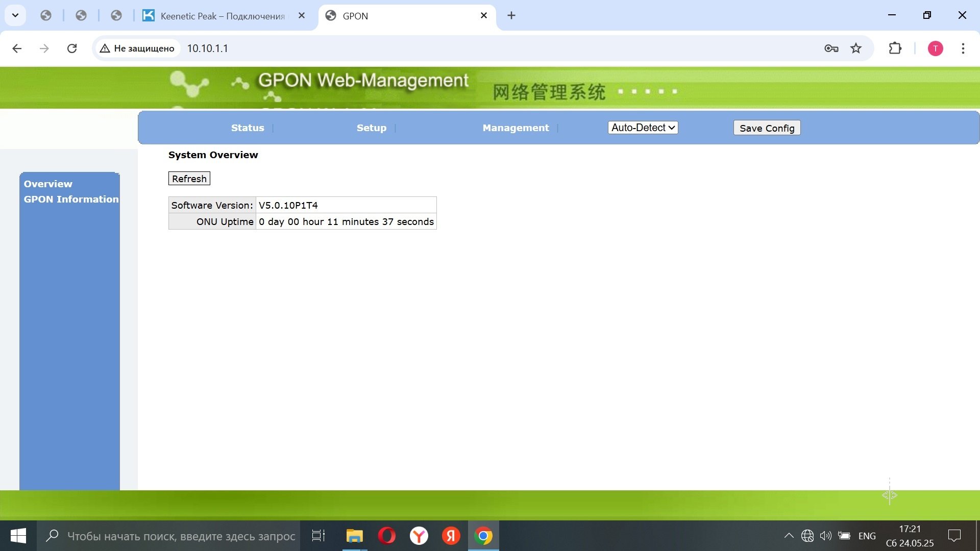
Task: Open the password manager key icon
Action: (x=831, y=48)
